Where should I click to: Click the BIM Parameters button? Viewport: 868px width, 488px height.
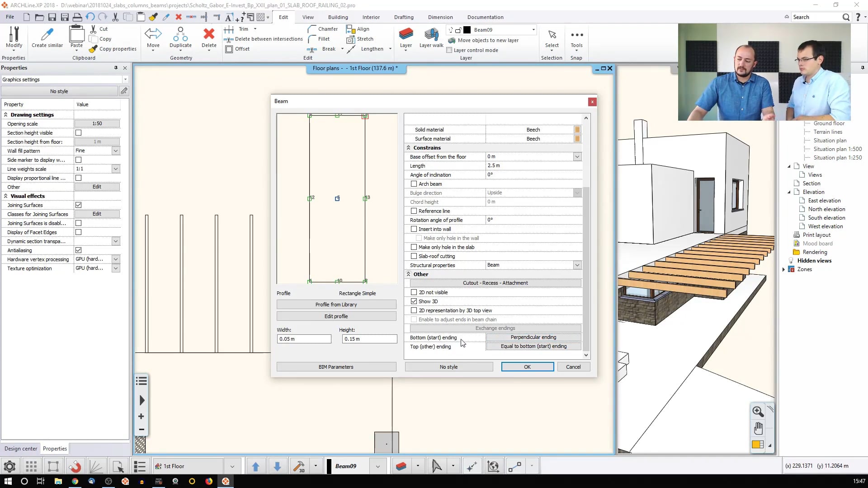tap(336, 367)
